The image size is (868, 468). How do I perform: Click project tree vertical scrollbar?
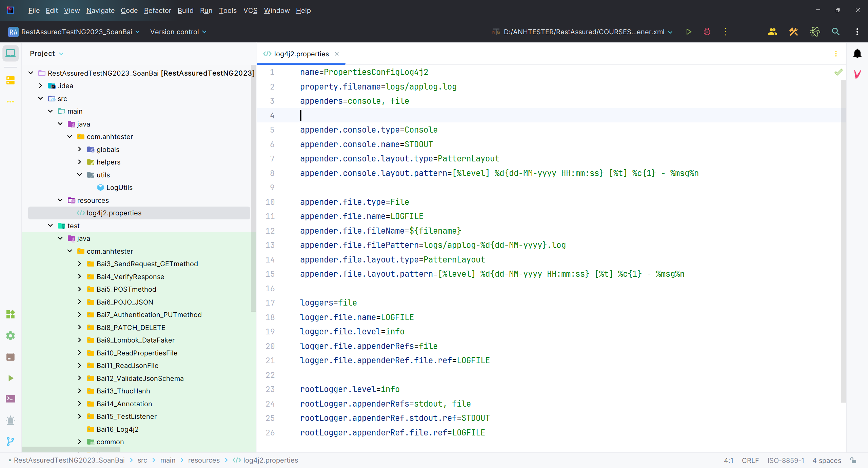(x=253, y=188)
